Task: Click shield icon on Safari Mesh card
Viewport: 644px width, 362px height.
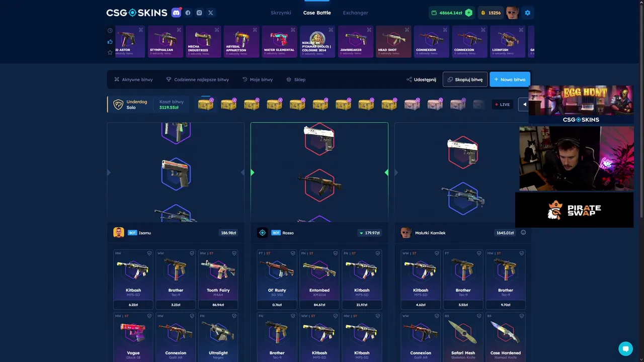Action: [479, 316]
